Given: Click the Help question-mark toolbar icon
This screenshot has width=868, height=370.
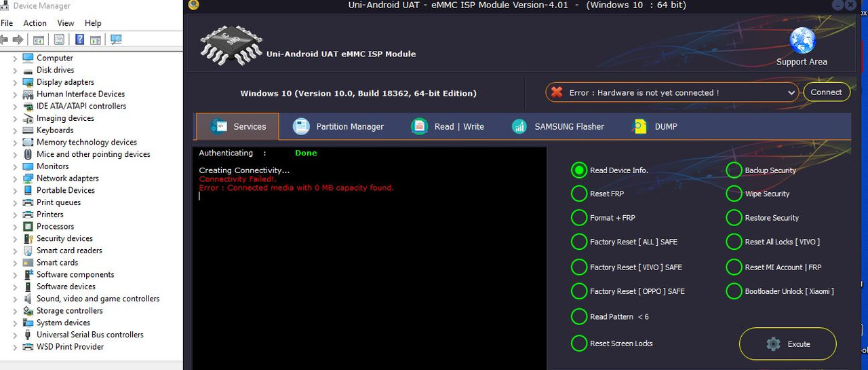Looking at the screenshot, I should click(x=80, y=40).
